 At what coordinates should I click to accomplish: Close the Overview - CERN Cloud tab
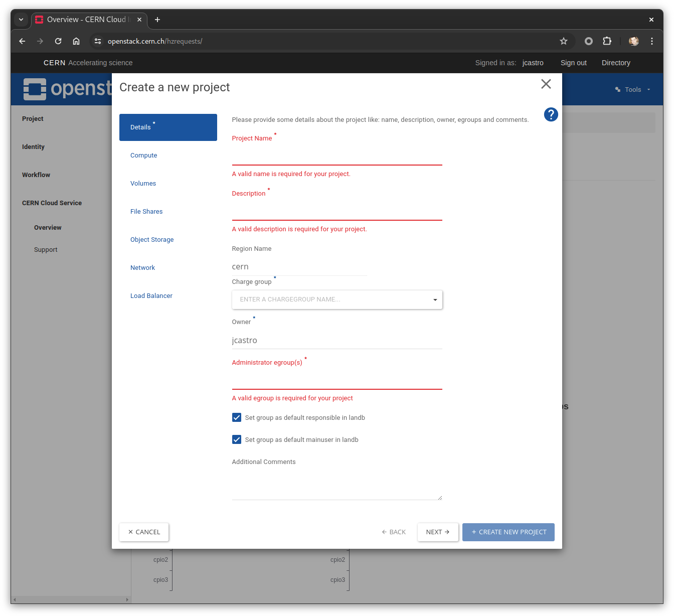click(x=139, y=20)
